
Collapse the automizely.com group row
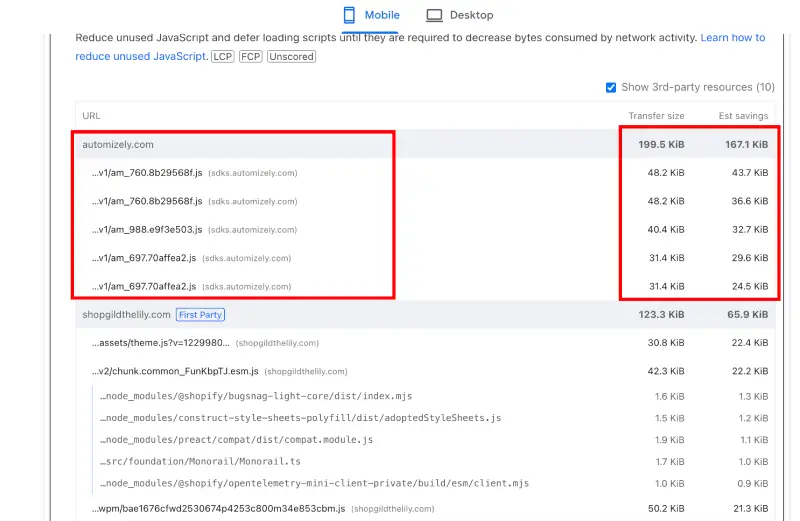click(118, 144)
